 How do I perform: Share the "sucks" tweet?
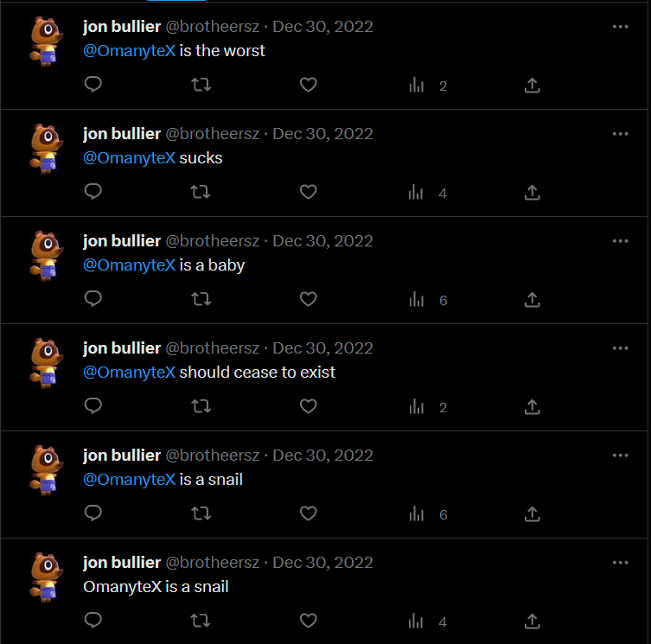pyautogui.click(x=533, y=192)
